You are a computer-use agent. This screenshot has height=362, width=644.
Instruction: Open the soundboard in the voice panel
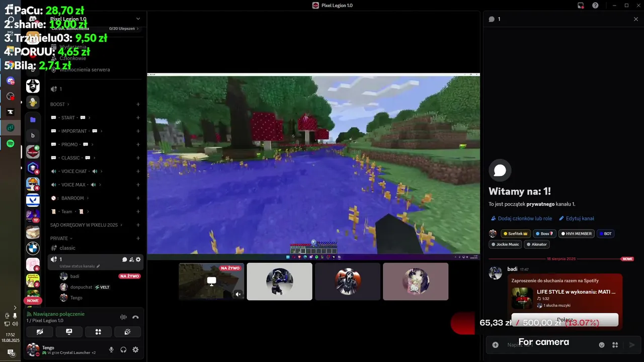pos(127,332)
